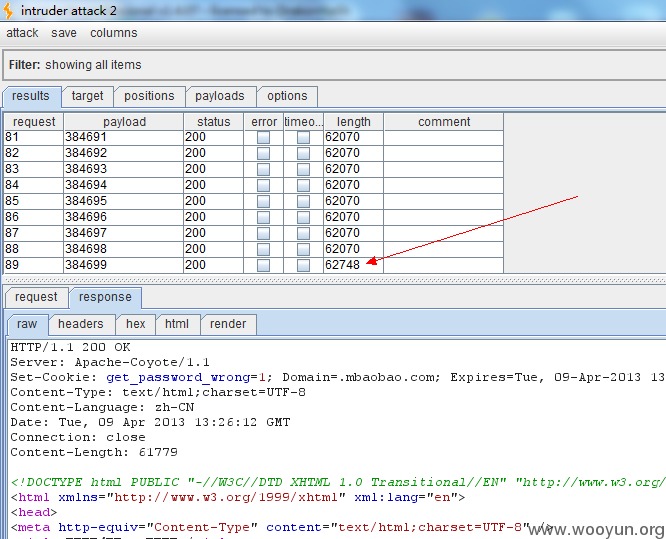Toggle error checkbox for request 81
Viewport: 666px width, 539px height.
(263, 137)
